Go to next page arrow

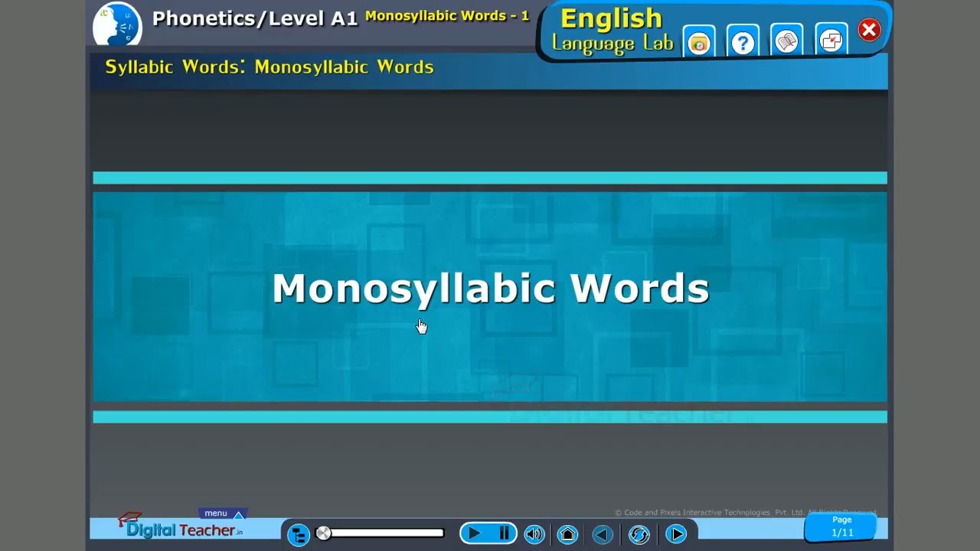click(x=675, y=534)
